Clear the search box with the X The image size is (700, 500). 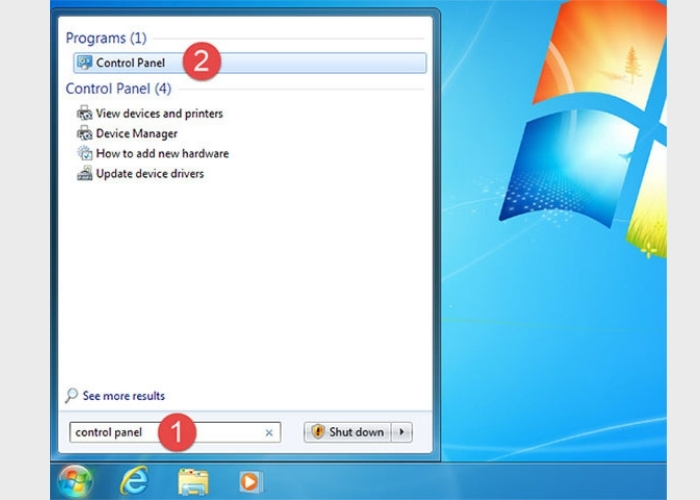click(268, 433)
